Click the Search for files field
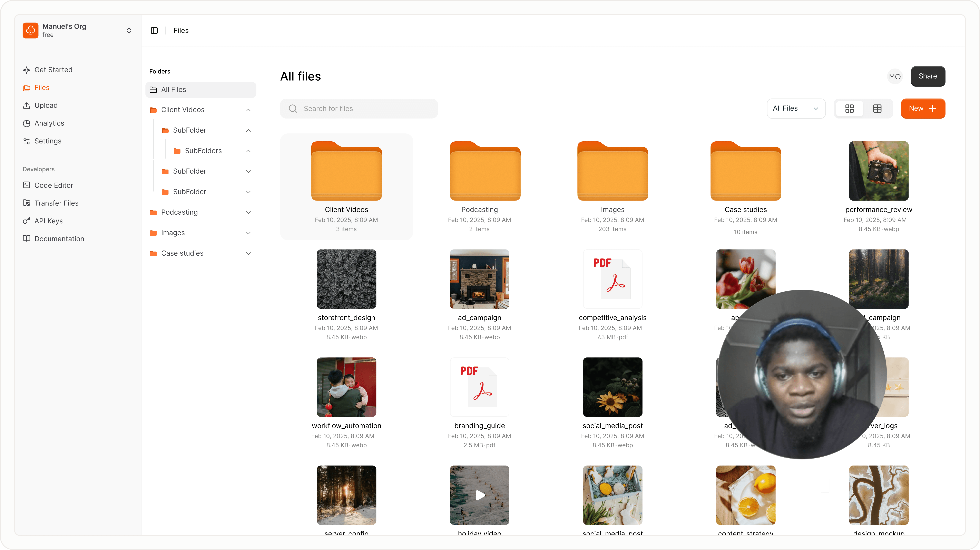The width and height of the screenshot is (980, 550). [x=359, y=109]
